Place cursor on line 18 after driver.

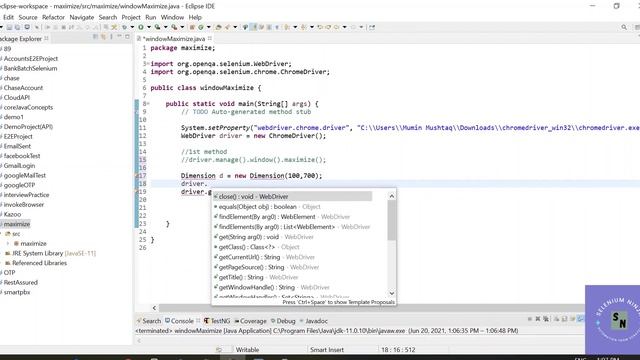[x=208, y=184]
